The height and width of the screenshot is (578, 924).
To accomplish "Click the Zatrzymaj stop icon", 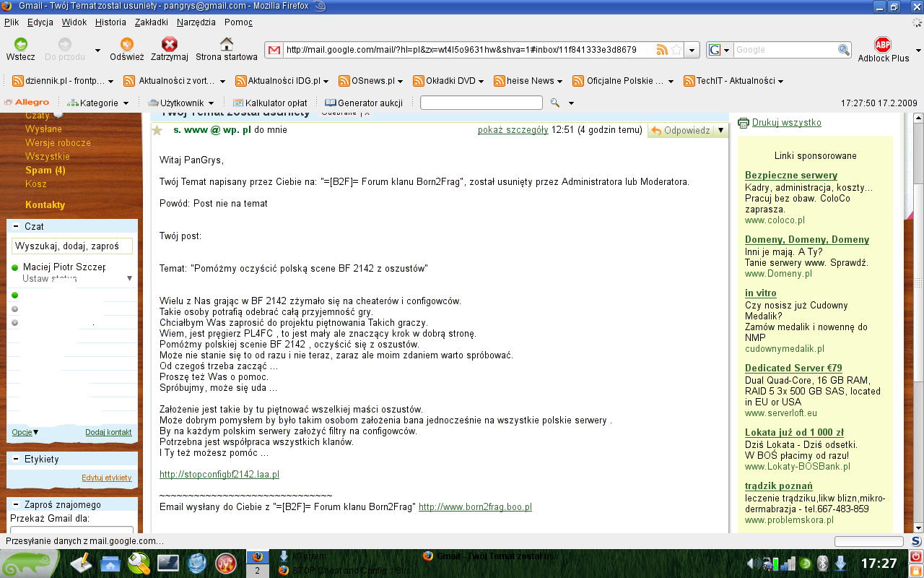I will [x=170, y=44].
